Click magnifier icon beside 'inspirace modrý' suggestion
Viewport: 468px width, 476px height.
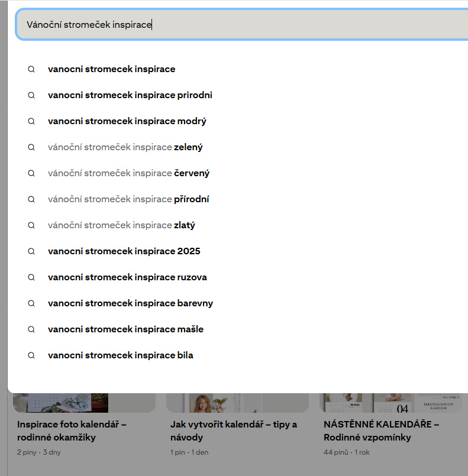point(32,121)
